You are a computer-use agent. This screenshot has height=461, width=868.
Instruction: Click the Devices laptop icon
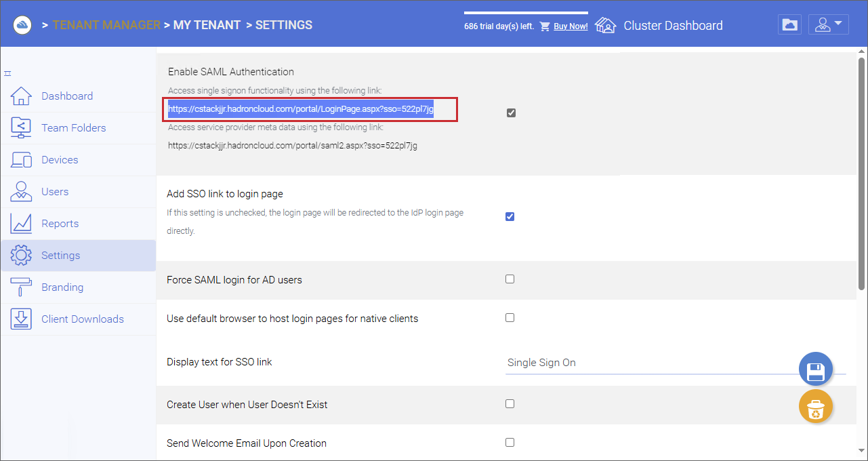pyautogui.click(x=21, y=160)
